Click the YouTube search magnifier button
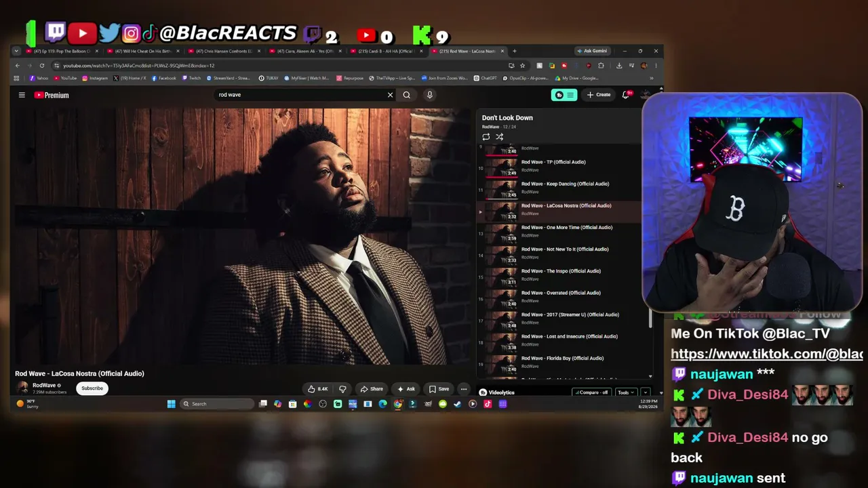This screenshot has width=868, height=488. click(x=407, y=95)
